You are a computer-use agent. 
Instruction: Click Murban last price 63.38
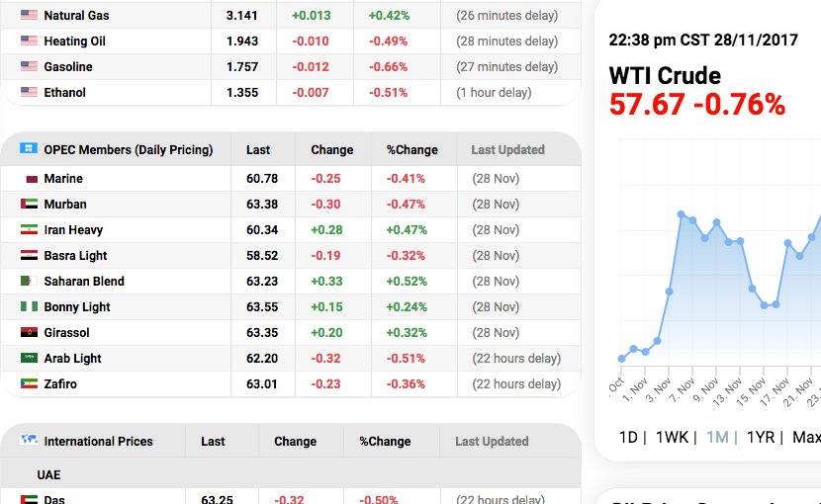262,205
